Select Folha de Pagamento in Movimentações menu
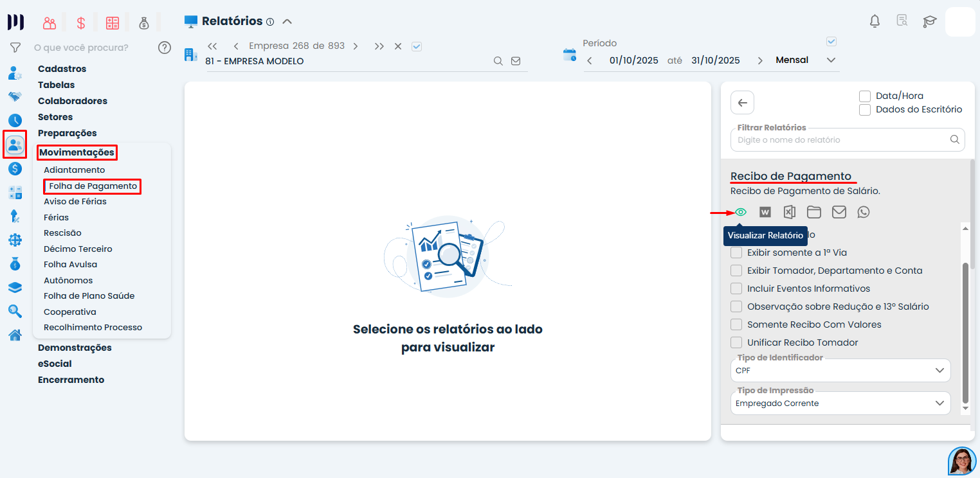Image resolution: width=980 pixels, height=478 pixels. click(92, 186)
